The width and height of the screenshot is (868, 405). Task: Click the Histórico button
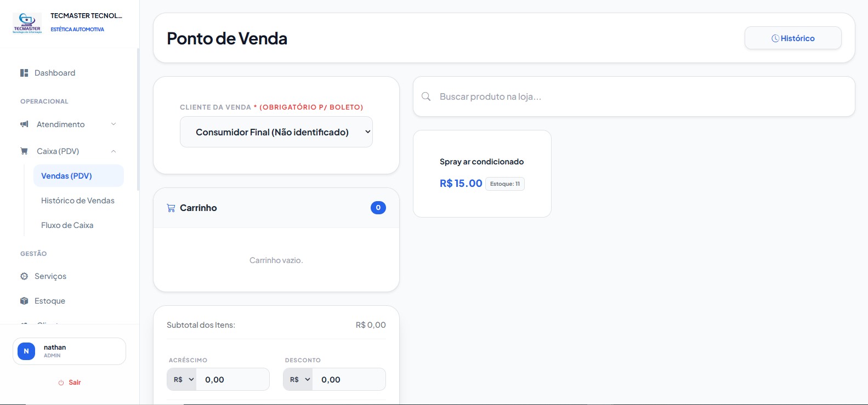click(x=793, y=38)
